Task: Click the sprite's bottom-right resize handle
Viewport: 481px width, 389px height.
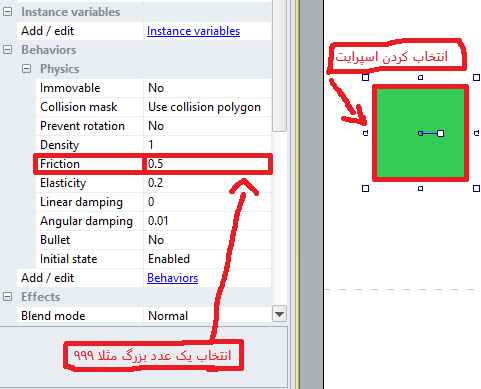Action: 476,188
